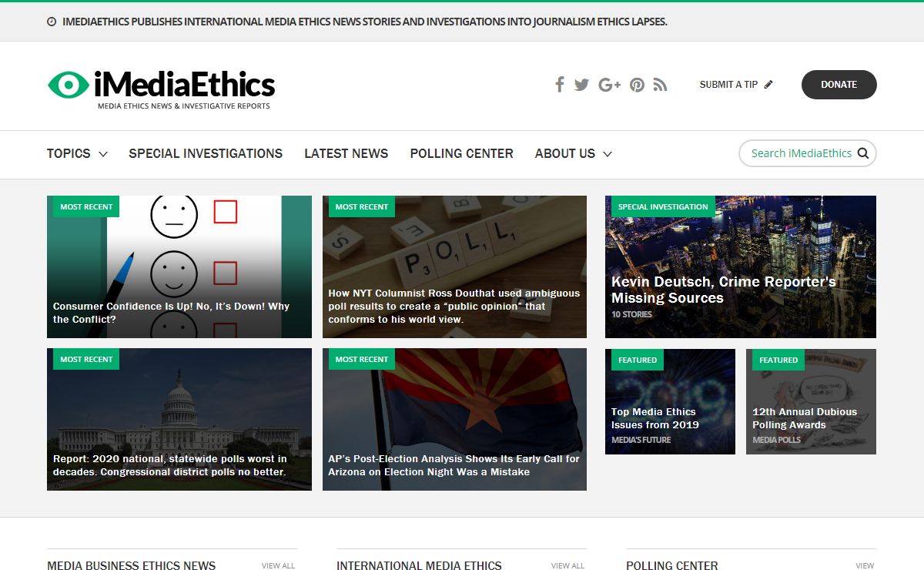Open the Pinterest social icon

(637, 85)
